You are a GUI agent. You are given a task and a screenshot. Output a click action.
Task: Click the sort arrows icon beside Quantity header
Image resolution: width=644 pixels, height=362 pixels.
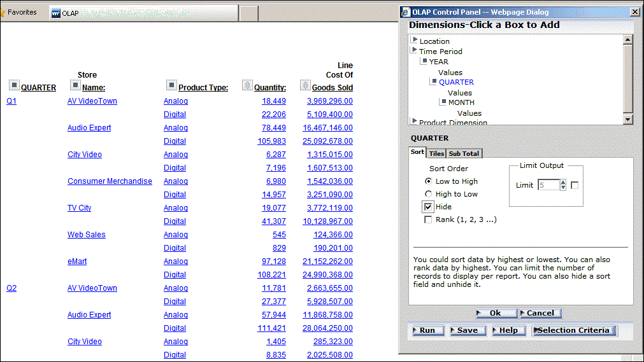pyautogui.click(x=247, y=85)
